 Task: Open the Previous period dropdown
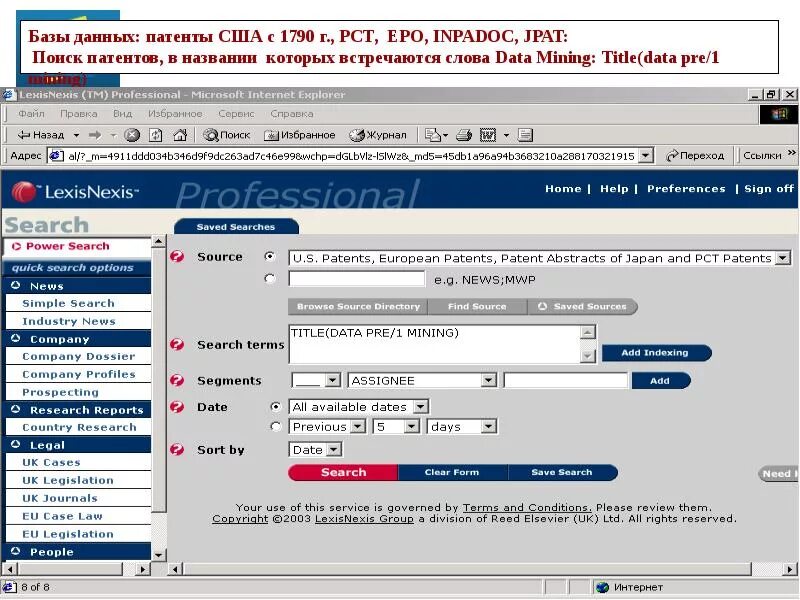point(358,426)
